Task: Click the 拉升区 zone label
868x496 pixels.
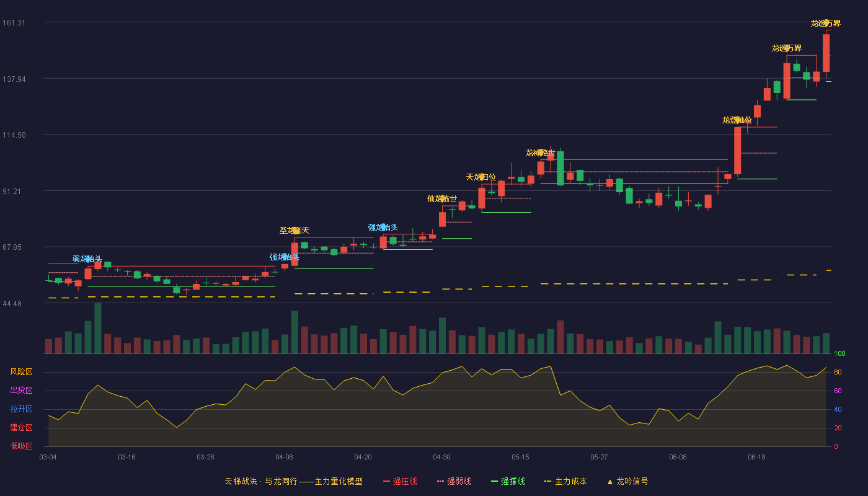Action: click(x=21, y=409)
